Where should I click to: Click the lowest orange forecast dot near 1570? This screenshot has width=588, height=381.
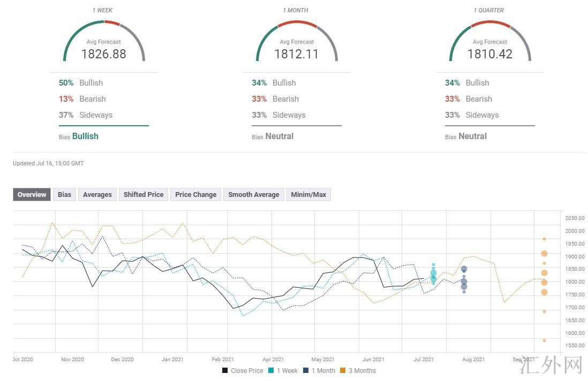pos(544,340)
